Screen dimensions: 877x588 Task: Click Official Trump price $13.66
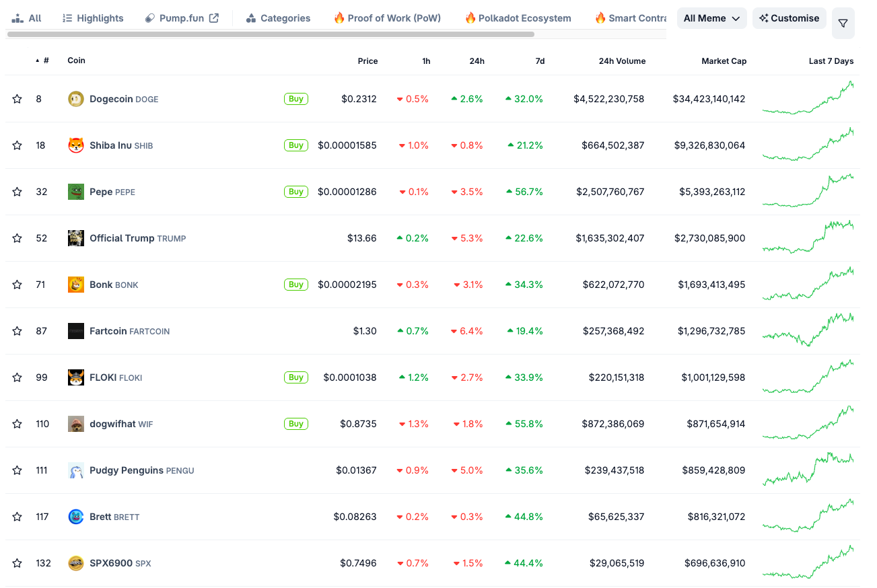pos(362,238)
